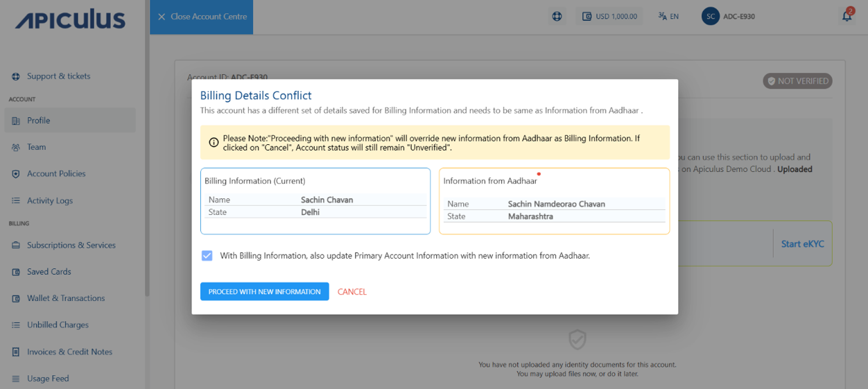The height and width of the screenshot is (389, 868).
Task: Click the info icon in the note banner
Action: (x=214, y=143)
